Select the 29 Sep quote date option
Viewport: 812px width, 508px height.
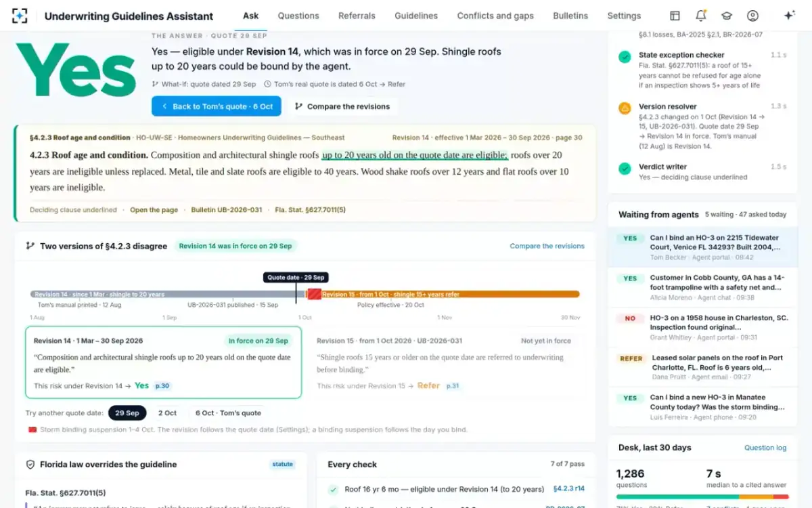point(127,412)
